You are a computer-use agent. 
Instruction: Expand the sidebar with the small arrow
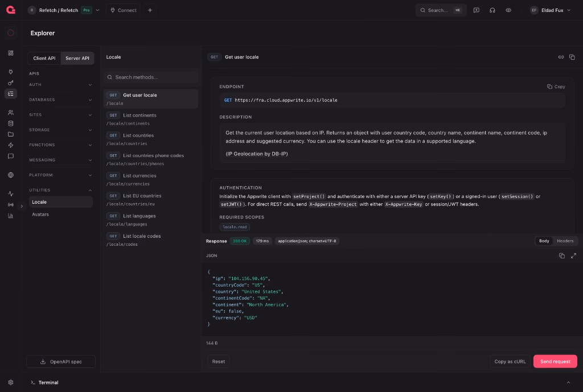coord(22,206)
